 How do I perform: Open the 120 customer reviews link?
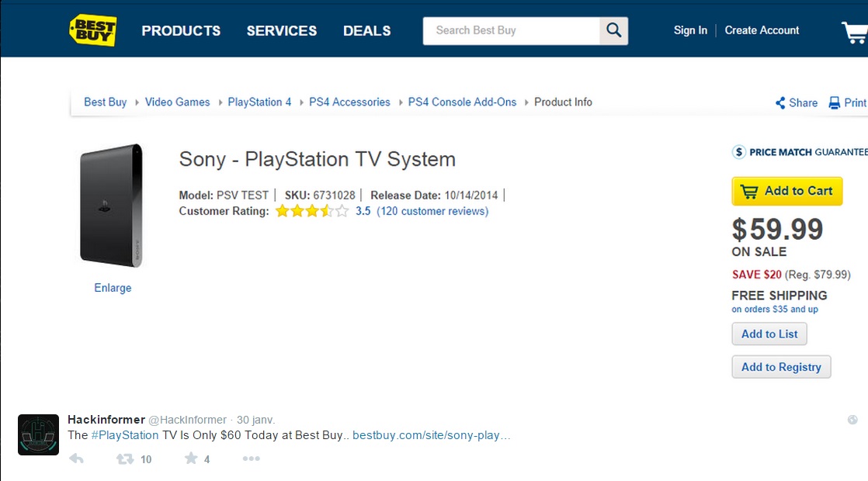[x=432, y=211]
